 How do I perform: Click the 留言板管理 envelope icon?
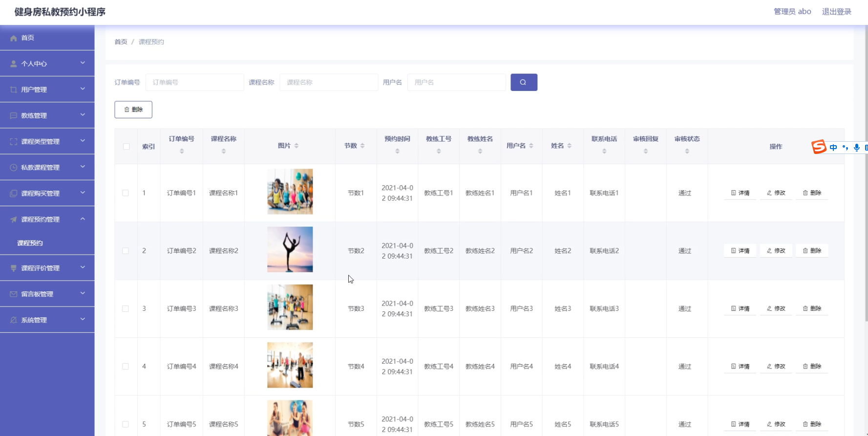click(14, 294)
